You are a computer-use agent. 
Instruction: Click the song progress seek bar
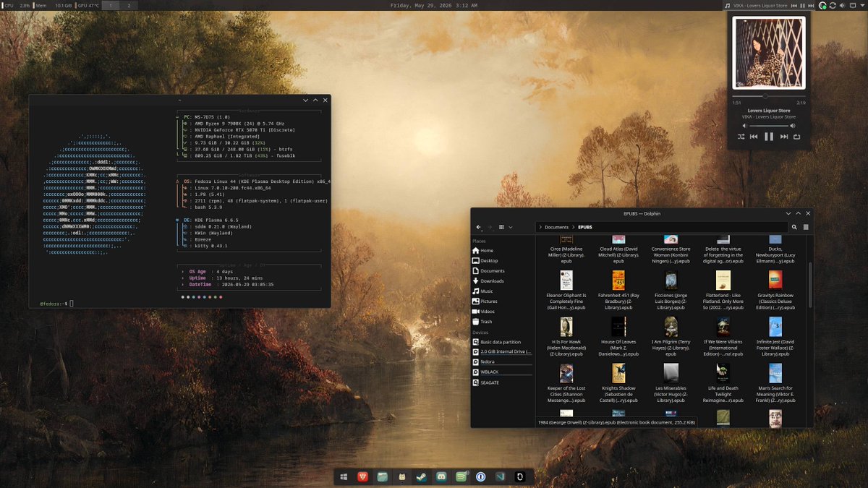click(769, 95)
